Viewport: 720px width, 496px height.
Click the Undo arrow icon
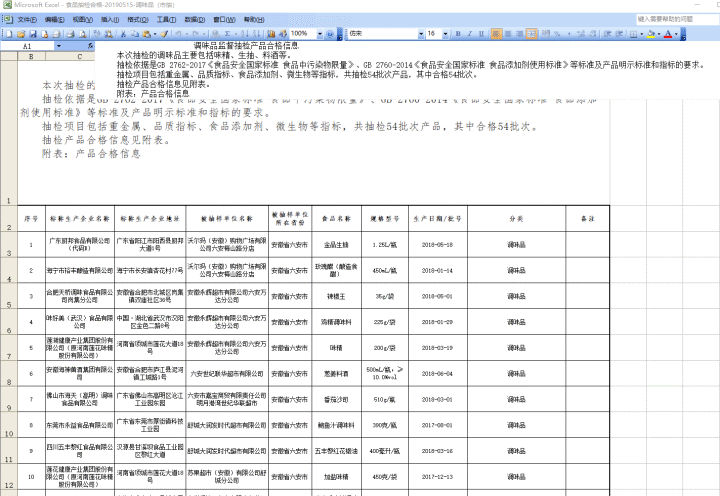click(178, 34)
